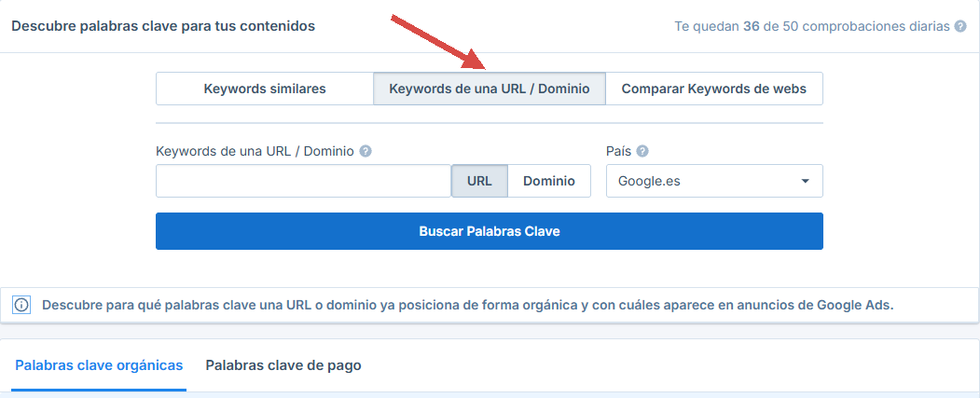The image size is (980, 398).
Task: Open Palabras clave de pago tab
Action: tap(283, 365)
